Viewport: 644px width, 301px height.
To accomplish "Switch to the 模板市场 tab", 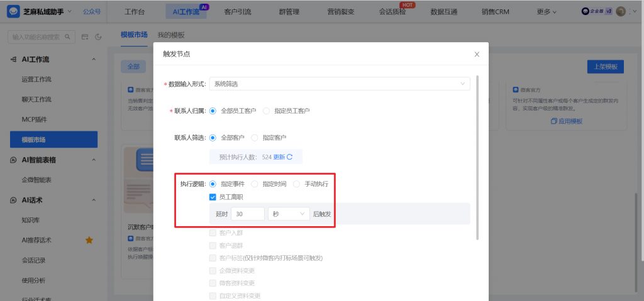I will [x=134, y=35].
